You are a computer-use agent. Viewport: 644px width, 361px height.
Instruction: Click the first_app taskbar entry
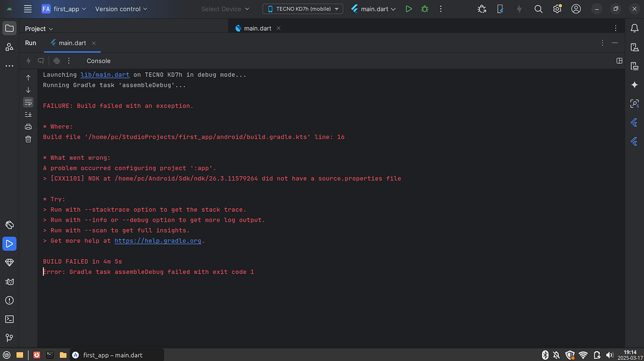click(x=116, y=355)
